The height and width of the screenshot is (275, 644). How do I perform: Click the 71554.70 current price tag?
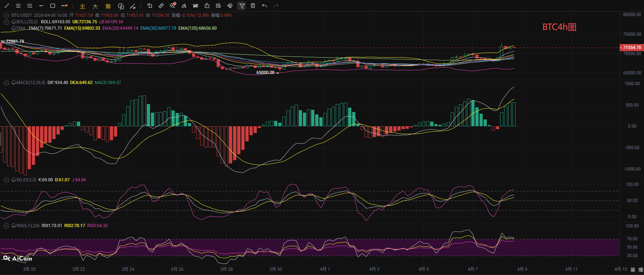coord(632,48)
